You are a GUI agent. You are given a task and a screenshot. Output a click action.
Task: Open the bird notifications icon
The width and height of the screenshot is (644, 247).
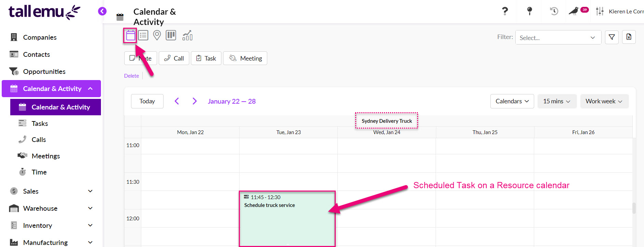[574, 11]
